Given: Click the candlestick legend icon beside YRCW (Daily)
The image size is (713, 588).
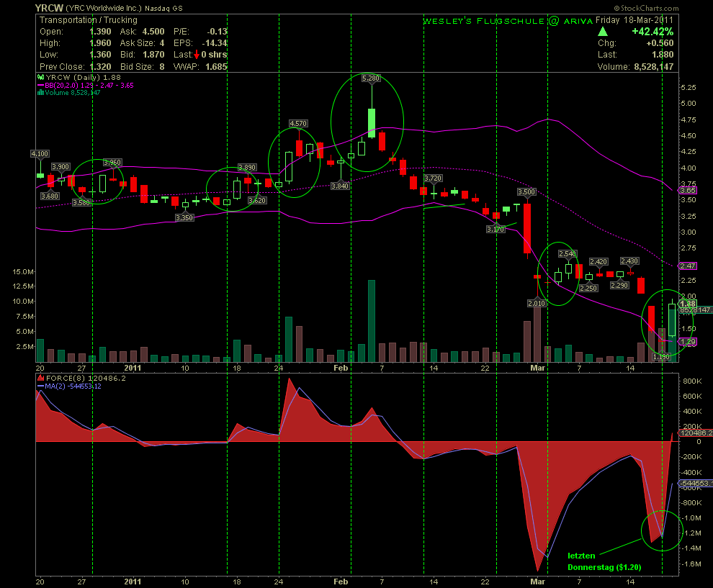Looking at the screenshot, I should pyautogui.click(x=40, y=78).
